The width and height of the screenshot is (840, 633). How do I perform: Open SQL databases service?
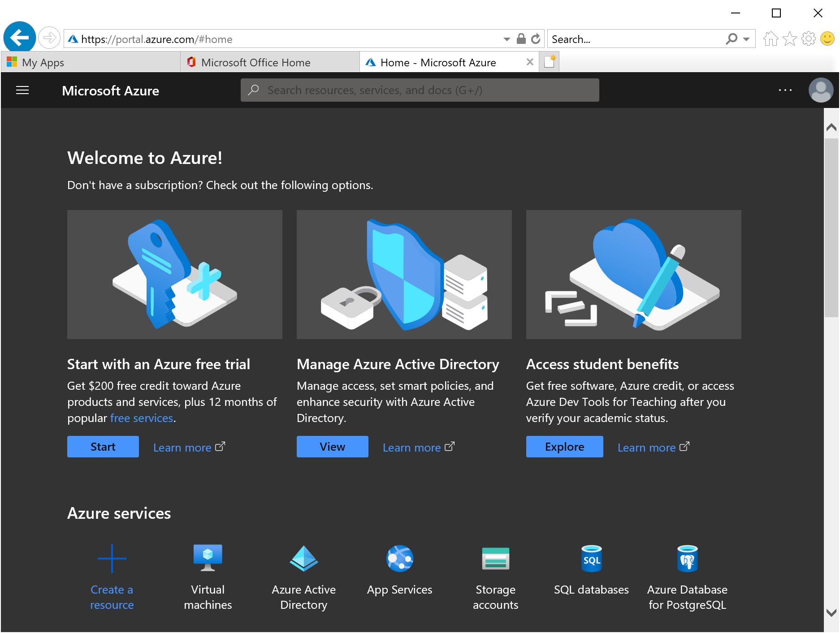(591, 559)
